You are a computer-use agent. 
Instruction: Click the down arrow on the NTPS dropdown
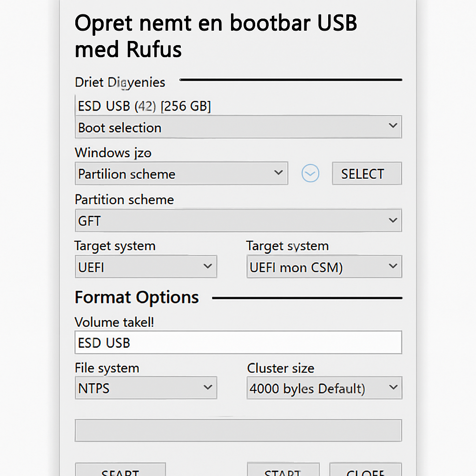click(208, 387)
